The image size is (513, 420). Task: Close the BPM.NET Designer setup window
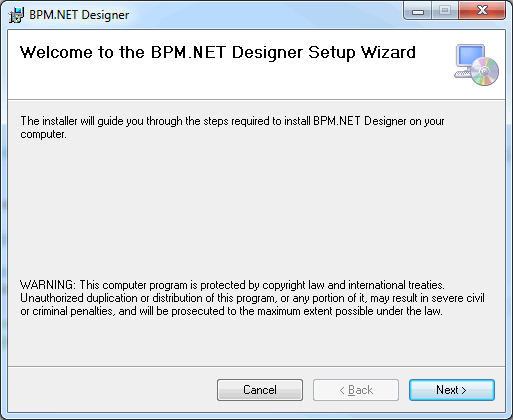(x=482, y=11)
